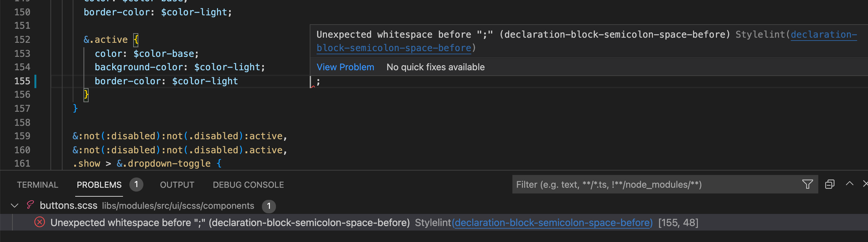Click the buttons.scss file entry in problems
Image resolution: width=868 pixels, height=242 pixels.
[69, 205]
